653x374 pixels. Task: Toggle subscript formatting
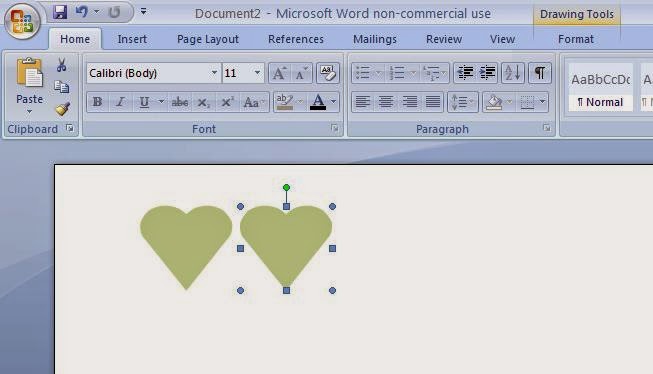(x=203, y=102)
